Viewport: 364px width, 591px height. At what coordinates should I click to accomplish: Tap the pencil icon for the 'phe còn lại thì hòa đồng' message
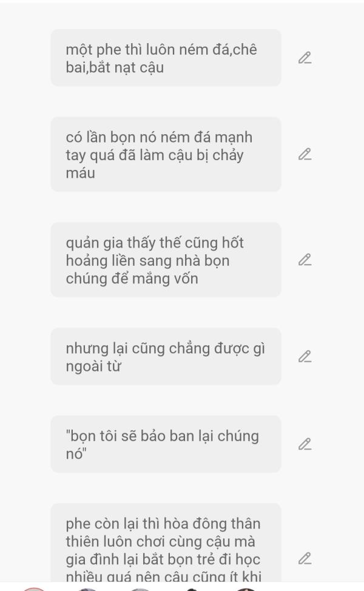pos(305,558)
